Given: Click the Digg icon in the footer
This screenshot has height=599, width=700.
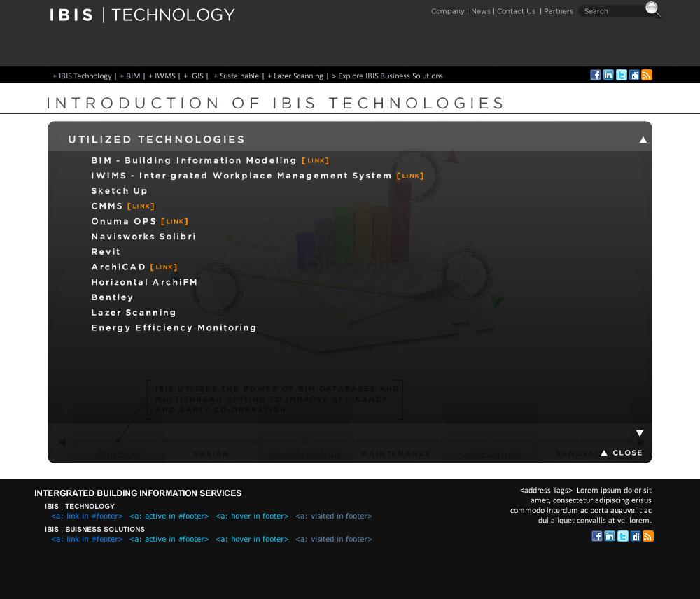Looking at the screenshot, I should 636,536.
